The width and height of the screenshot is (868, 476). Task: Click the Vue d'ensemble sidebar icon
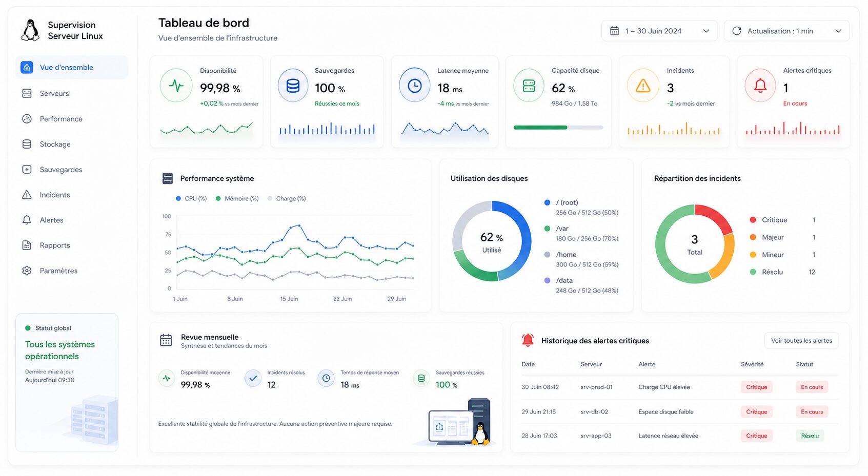(27, 67)
